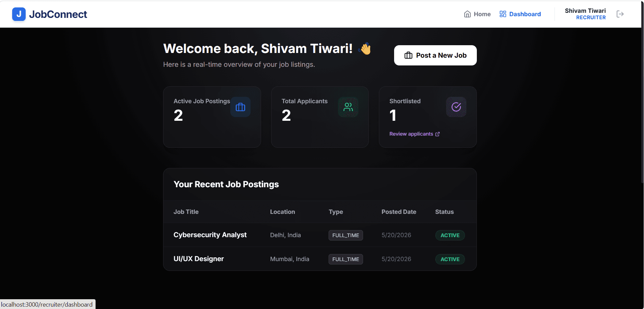Screen dimensions: 644x309
Task: Click the briefcase icon in Active Job Postings
Action: 240,107
